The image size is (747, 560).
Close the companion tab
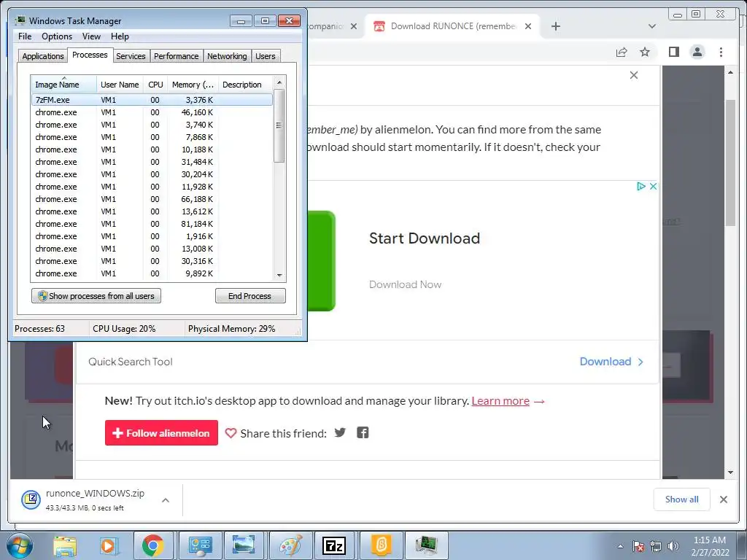click(x=354, y=26)
